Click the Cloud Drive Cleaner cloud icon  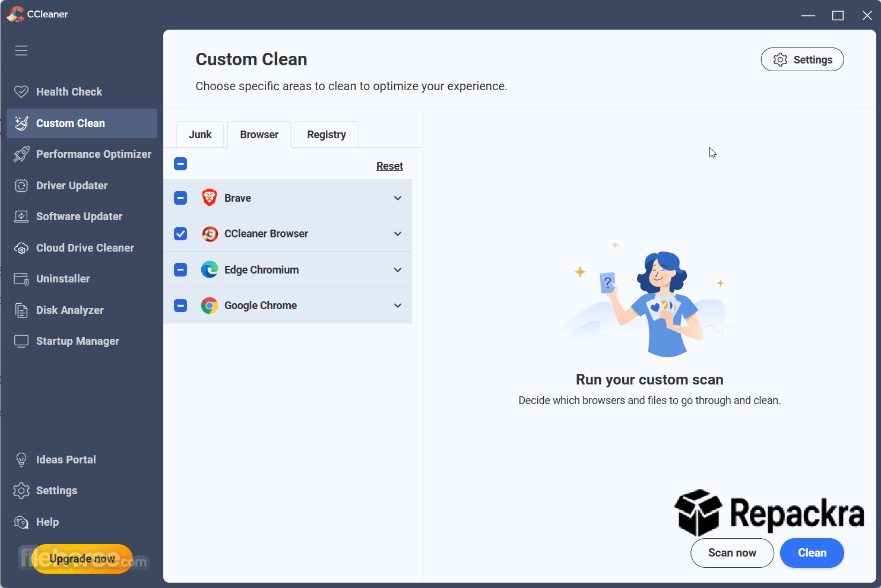tap(21, 248)
